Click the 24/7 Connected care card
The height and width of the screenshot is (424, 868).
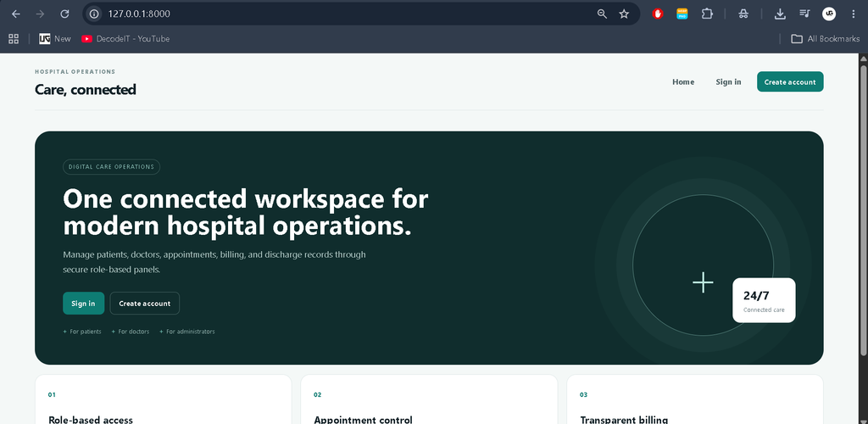tap(764, 300)
